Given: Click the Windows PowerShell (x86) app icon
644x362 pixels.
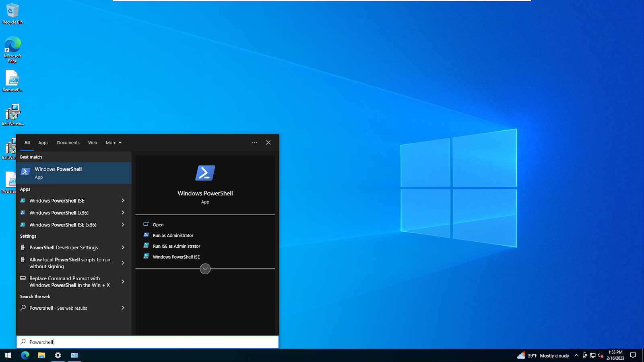Looking at the screenshot, I should (x=23, y=213).
